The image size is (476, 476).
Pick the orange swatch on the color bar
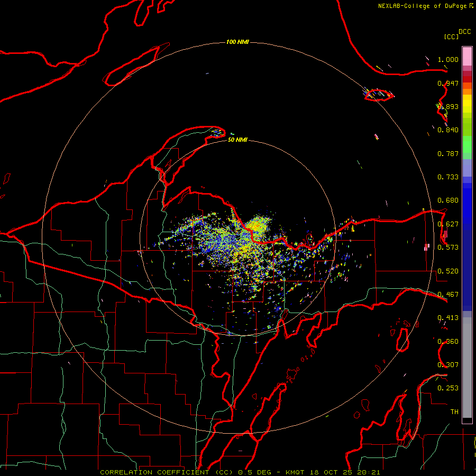[467, 91]
